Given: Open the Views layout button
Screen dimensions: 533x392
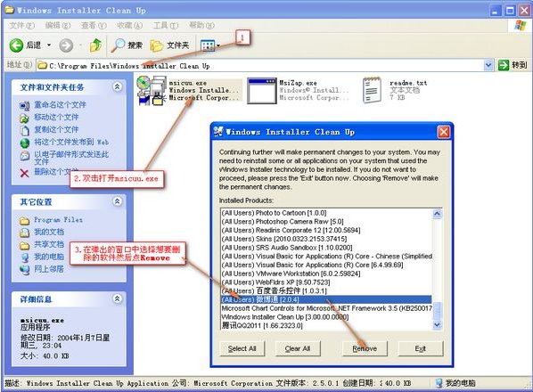Looking at the screenshot, I should (208, 45).
